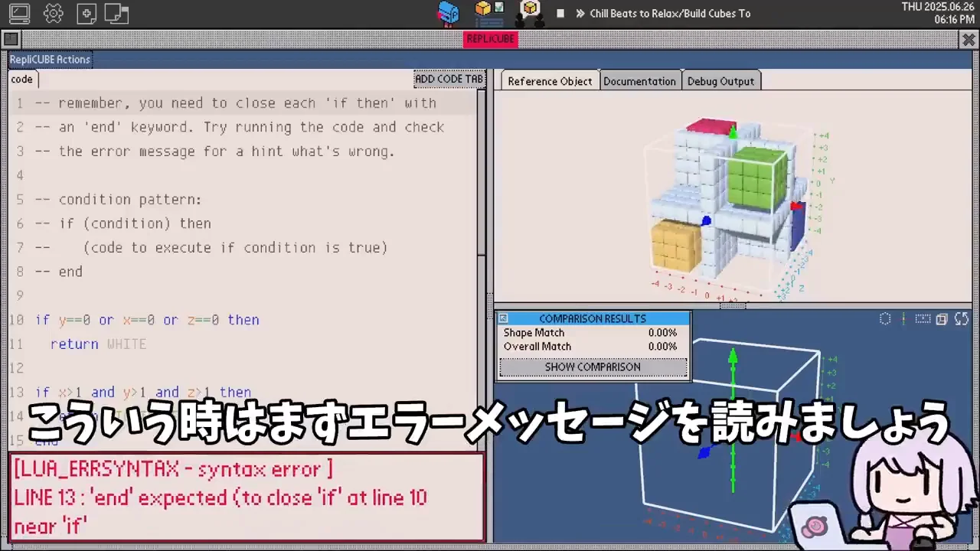Click code line 10 'if y==0 or x==0'
The width and height of the screenshot is (980, 551).
[x=147, y=320]
